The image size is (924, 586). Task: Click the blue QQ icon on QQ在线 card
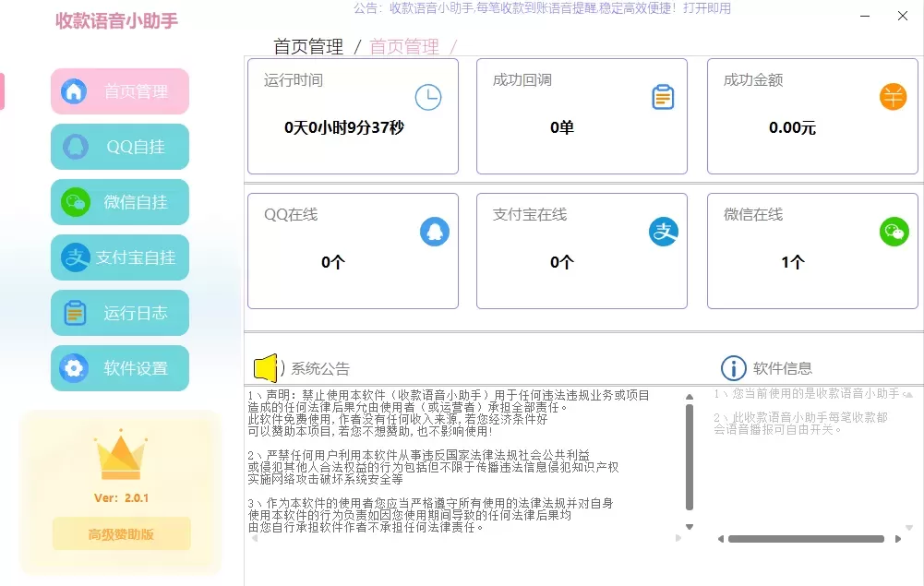point(434,231)
